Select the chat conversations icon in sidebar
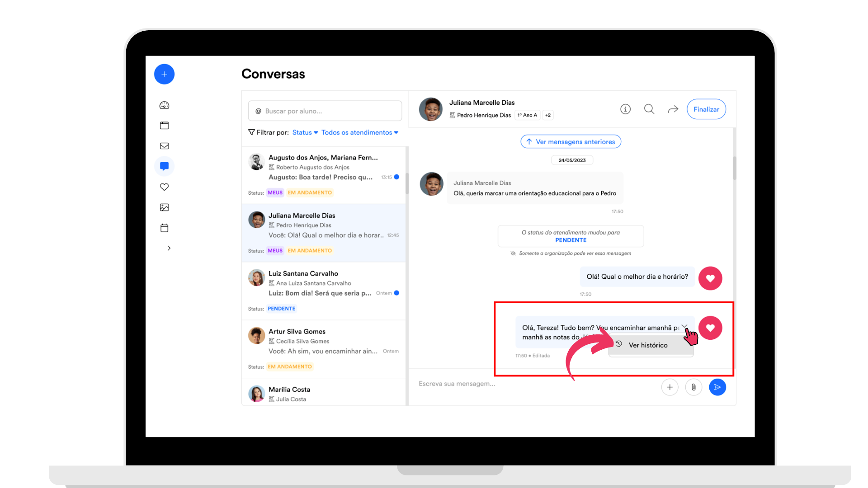 click(164, 166)
